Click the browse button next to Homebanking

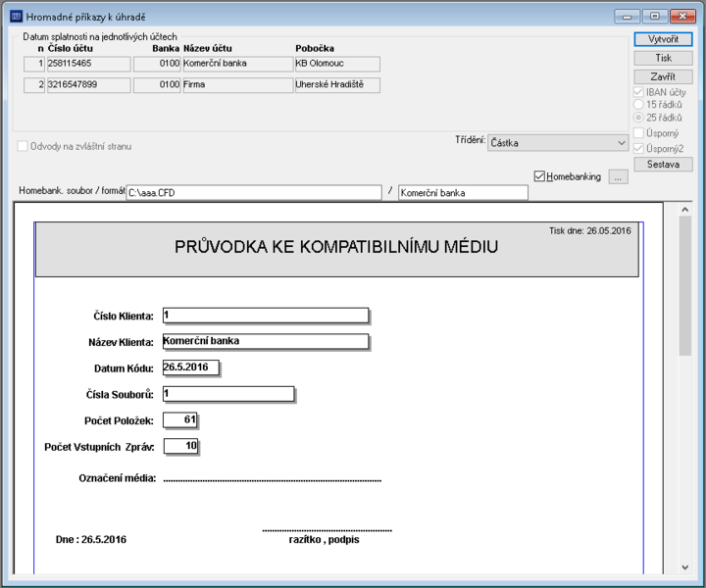[x=618, y=176]
